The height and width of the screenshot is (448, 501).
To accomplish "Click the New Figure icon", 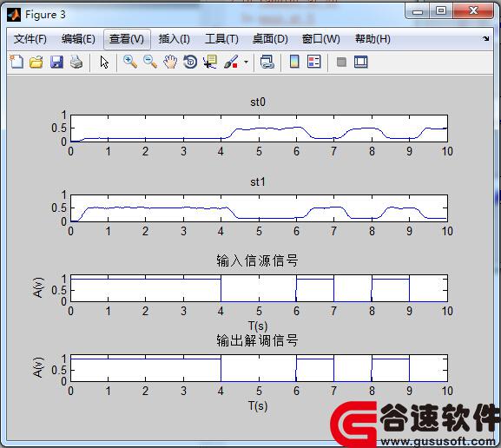I will (16, 62).
